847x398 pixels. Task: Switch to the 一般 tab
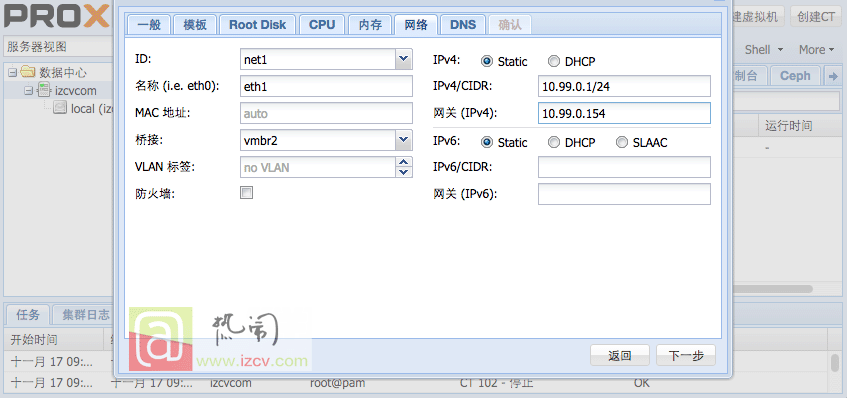(149, 25)
